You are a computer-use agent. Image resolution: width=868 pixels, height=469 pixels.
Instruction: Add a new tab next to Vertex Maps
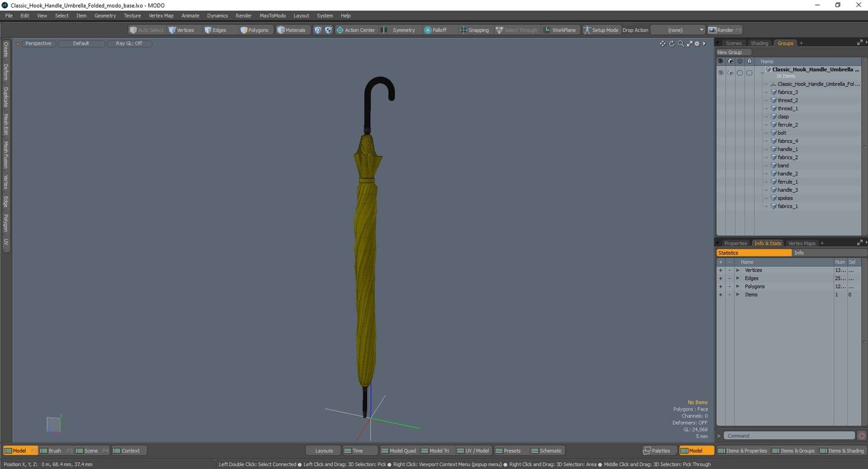822,244
